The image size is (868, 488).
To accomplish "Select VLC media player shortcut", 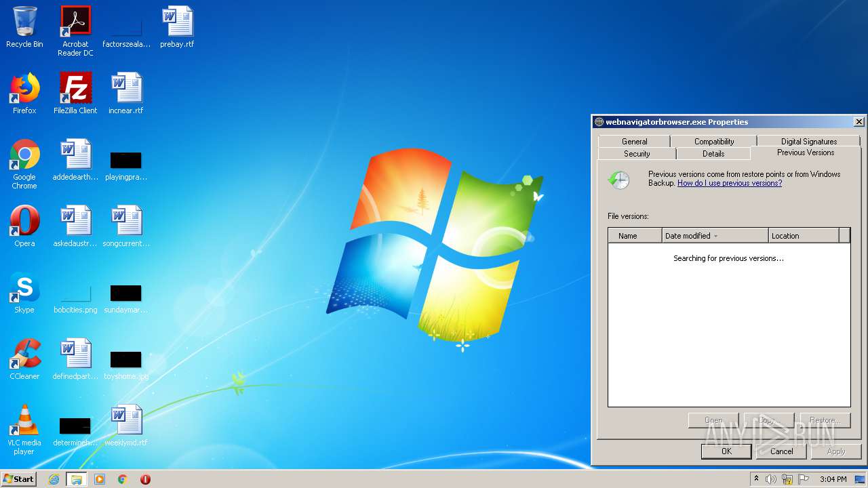I will (24, 430).
